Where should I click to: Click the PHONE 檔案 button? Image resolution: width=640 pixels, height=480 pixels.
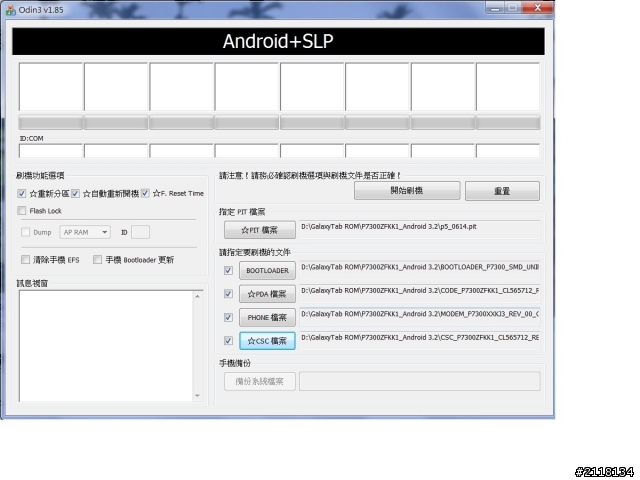(267, 318)
